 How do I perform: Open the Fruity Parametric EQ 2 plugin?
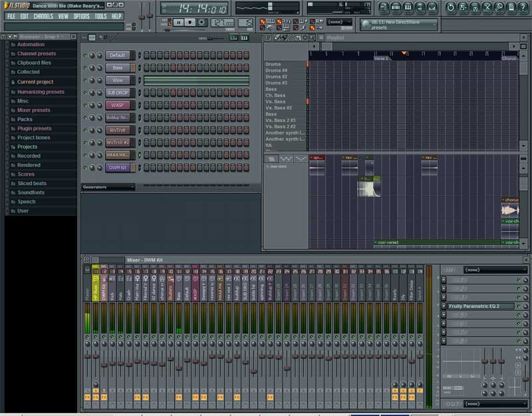[480, 306]
